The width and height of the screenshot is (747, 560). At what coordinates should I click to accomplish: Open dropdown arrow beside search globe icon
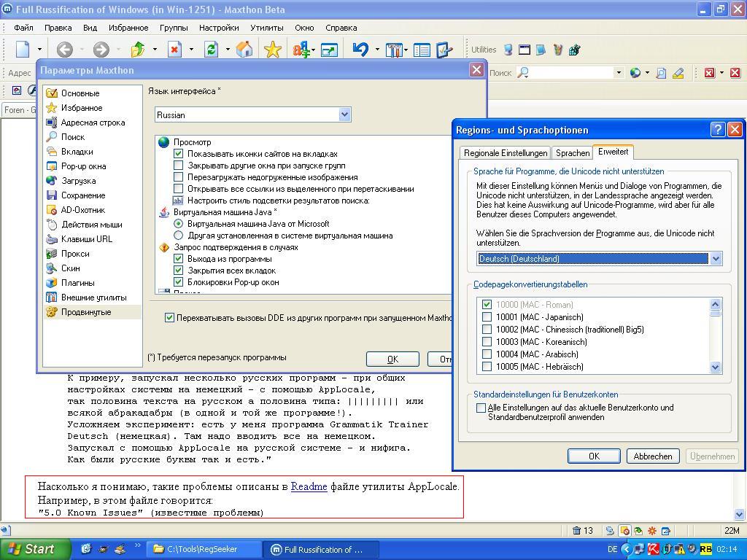click(x=647, y=73)
